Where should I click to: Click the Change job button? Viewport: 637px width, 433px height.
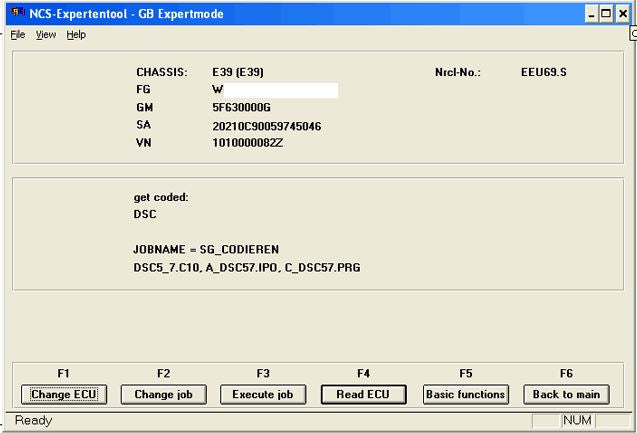[163, 394]
